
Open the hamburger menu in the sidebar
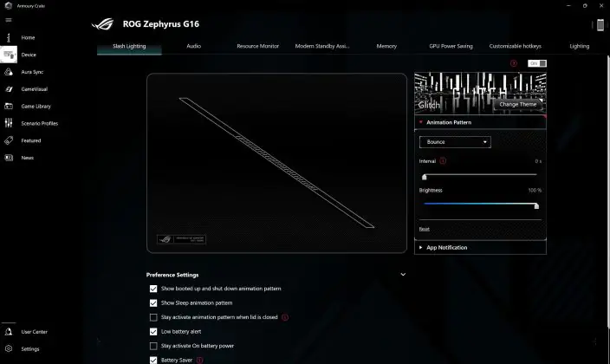pyautogui.click(x=9, y=20)
